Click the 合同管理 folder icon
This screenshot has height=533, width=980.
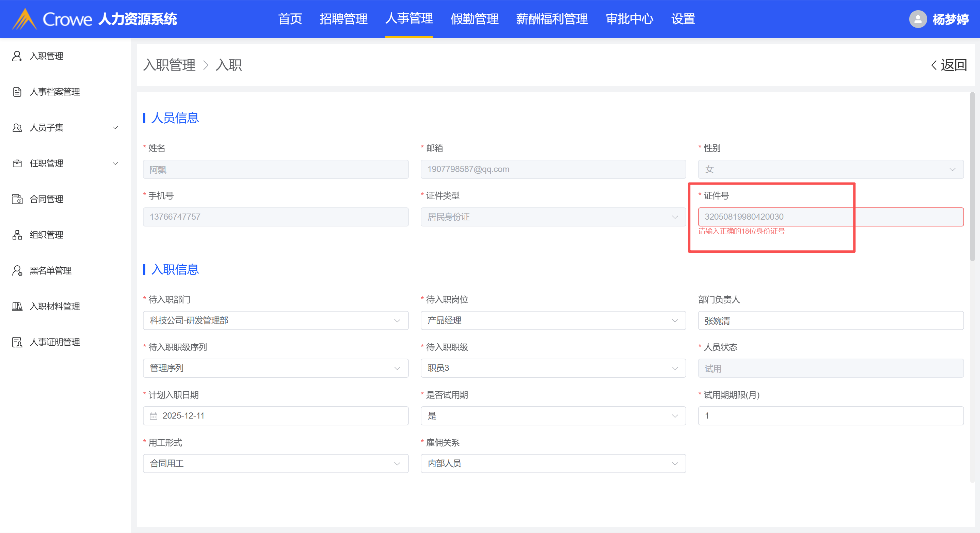click(17, 199)
